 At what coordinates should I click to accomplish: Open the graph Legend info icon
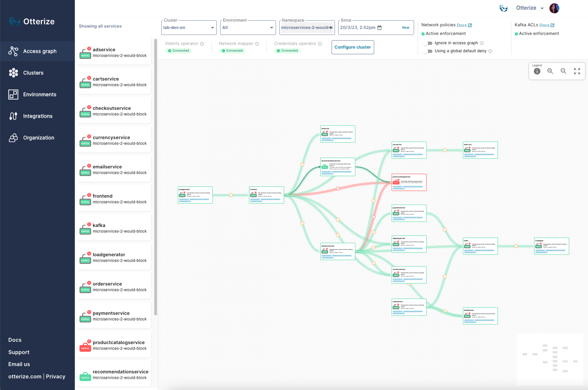pyautogui.click(x=537, y=71)
